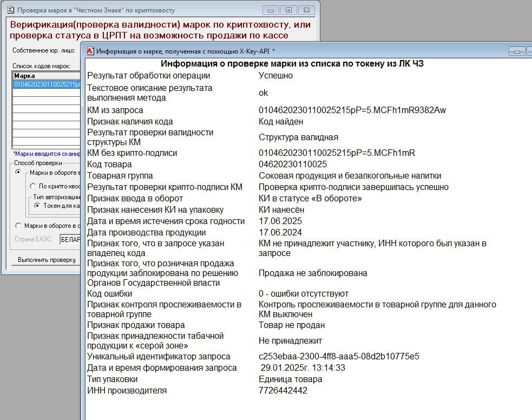532x420 pixels.
Task: Click the manufacturer INN '7726442442'
Action: 283,390
